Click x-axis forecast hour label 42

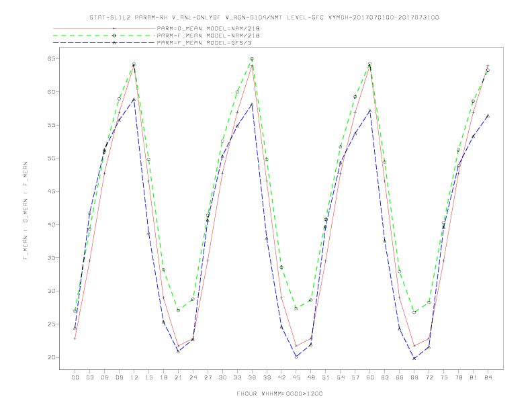(x=281, y=377)
